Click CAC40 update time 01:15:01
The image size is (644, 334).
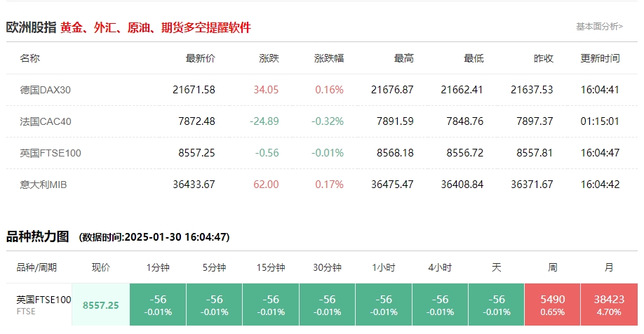coord(600,121)
